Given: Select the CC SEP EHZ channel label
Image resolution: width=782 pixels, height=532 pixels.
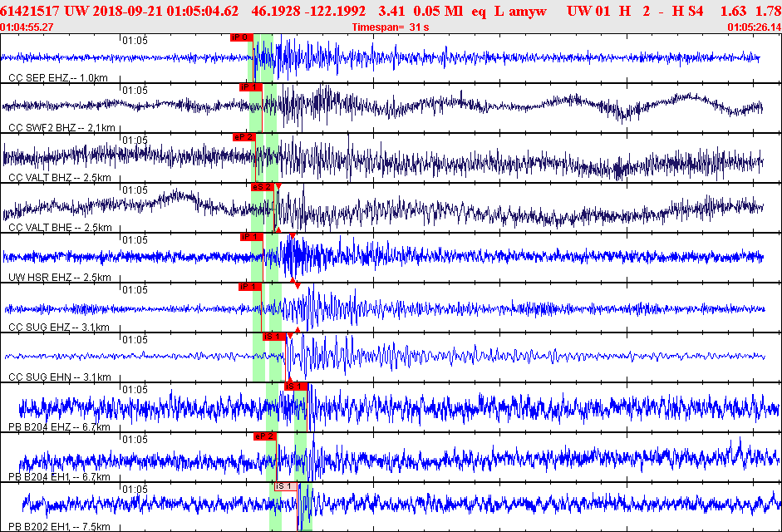Looking at the screenshot, I should [x=58, y=78].
